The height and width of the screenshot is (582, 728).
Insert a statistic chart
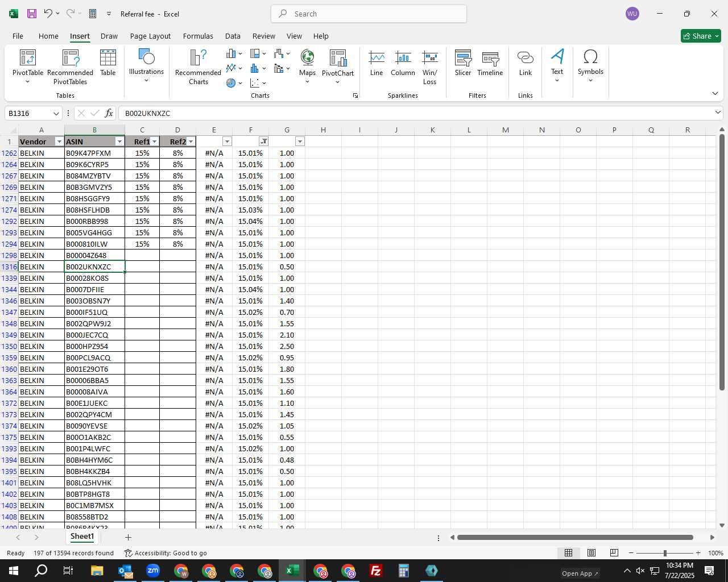click(x=258, y=68)
